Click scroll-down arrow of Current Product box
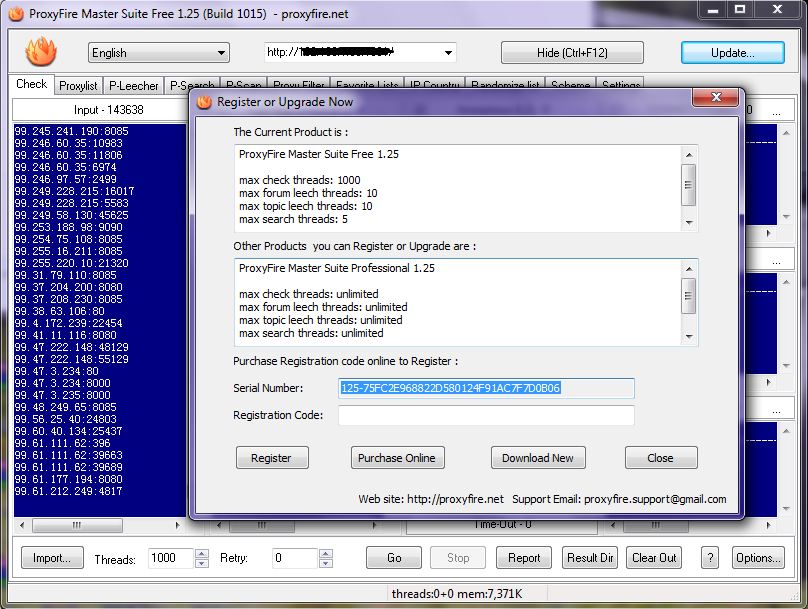The height and width of the screenshot is (609, 808). click(x=689, y=223)
